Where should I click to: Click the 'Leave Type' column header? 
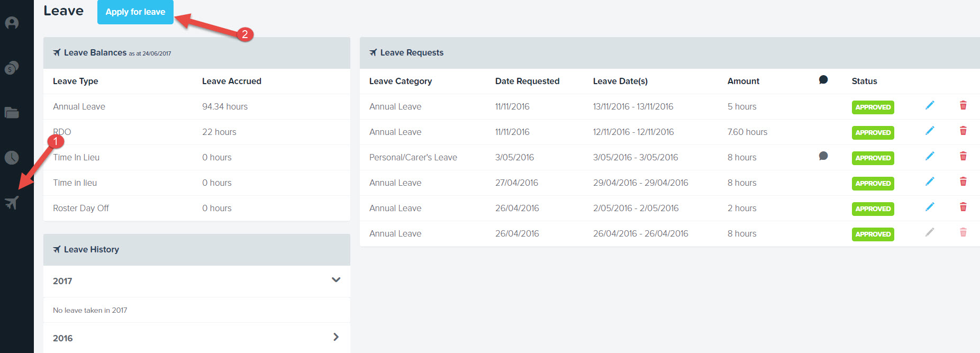tap(76, 81)
